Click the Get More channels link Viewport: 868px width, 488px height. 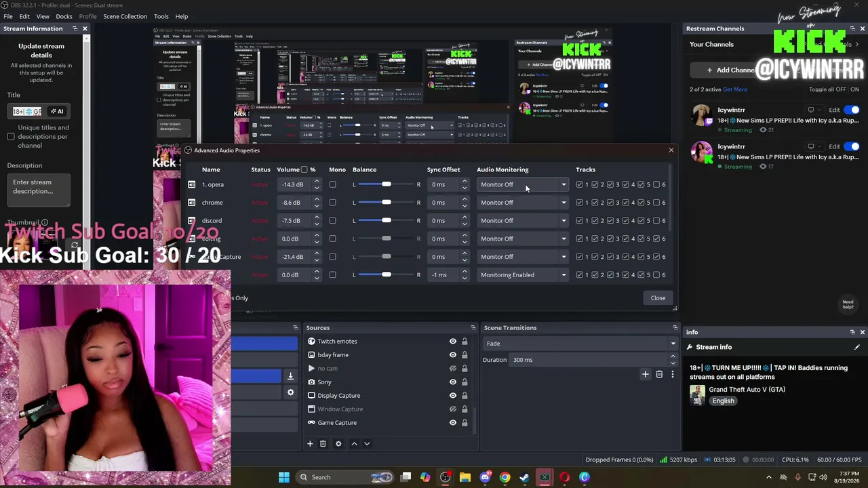[735, 89]
